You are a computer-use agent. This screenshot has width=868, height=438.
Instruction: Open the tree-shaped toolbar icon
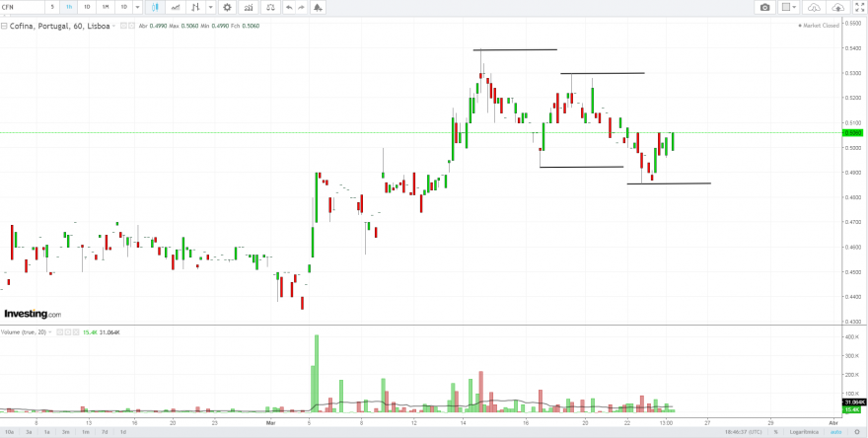(318, 7)
